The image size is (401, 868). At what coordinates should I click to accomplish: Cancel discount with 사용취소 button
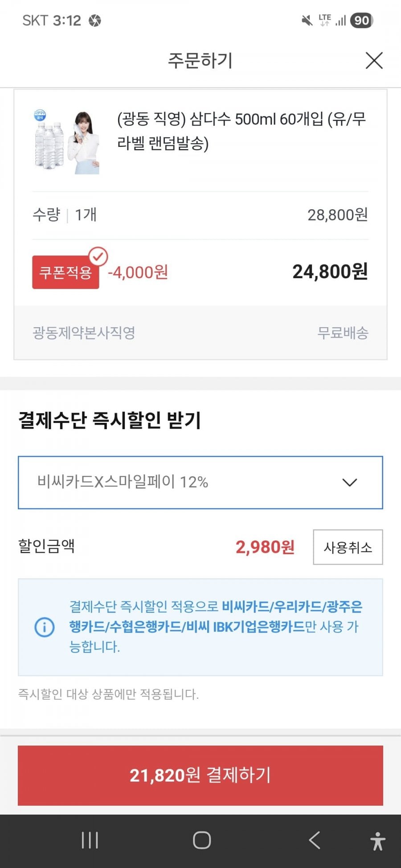[x=348, y=547]
